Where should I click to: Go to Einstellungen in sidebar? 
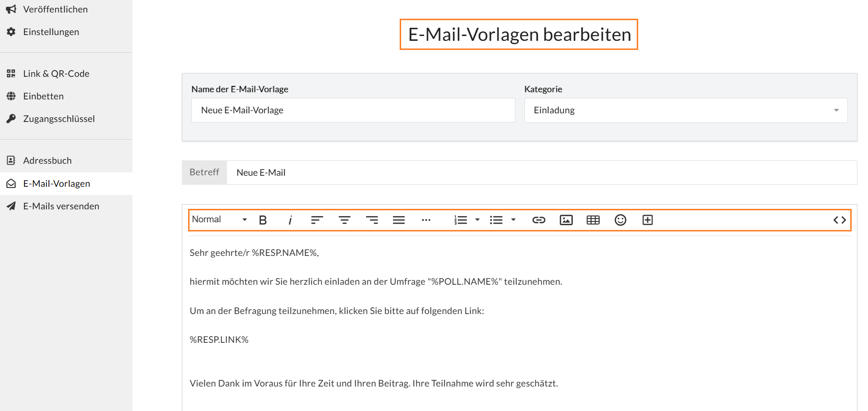coord(51,32)
